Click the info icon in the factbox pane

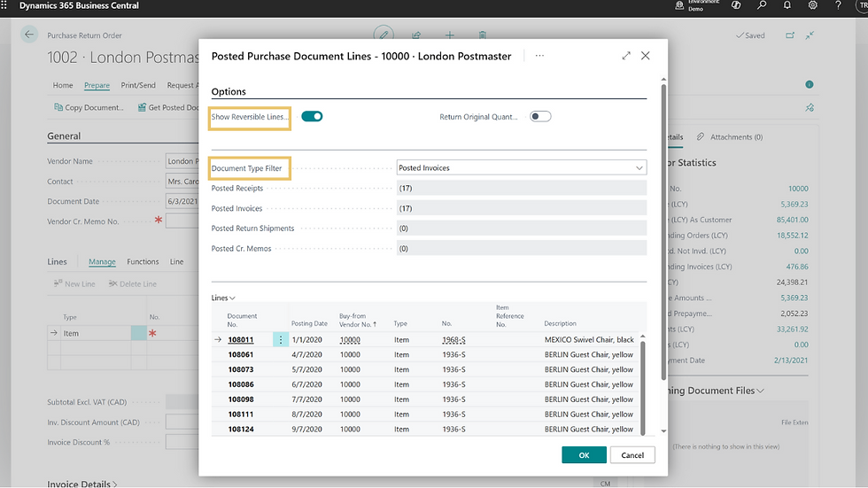(x=810, y=84)
